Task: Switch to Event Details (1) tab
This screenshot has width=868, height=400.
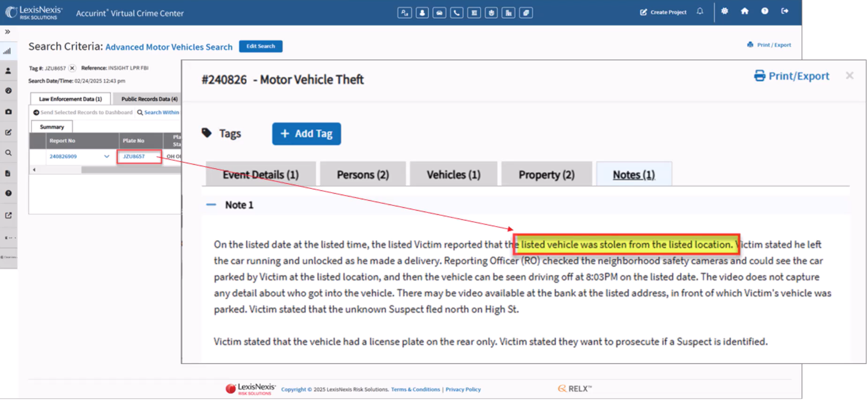Action: point(260,174)
